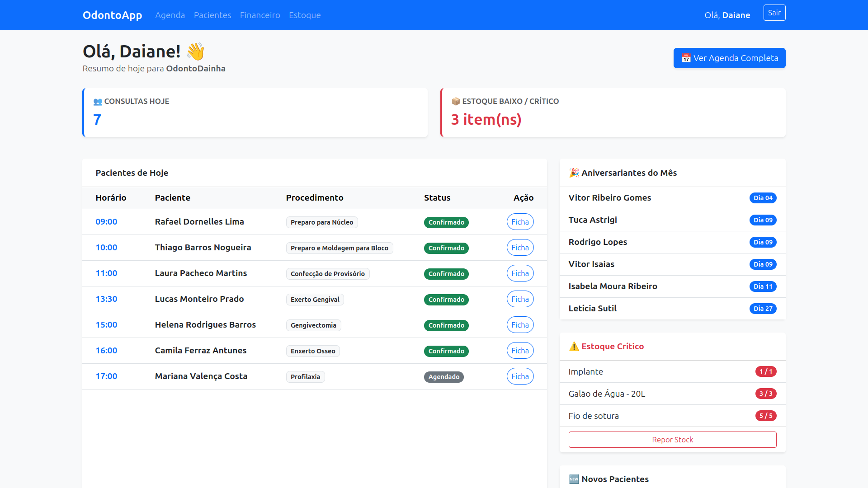Screen dimensions: 868x488
Task: Click the Profilaxia procedure tag
Action: coord(305,377)
